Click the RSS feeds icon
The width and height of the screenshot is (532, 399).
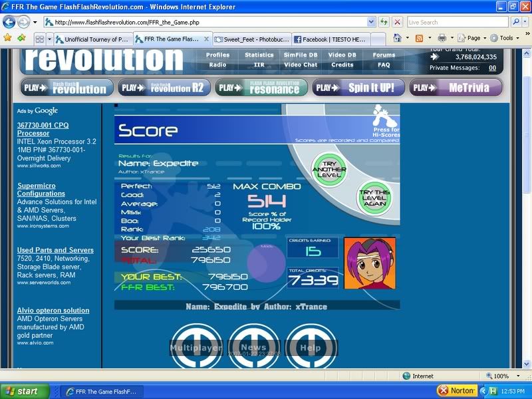click(420, 38)
